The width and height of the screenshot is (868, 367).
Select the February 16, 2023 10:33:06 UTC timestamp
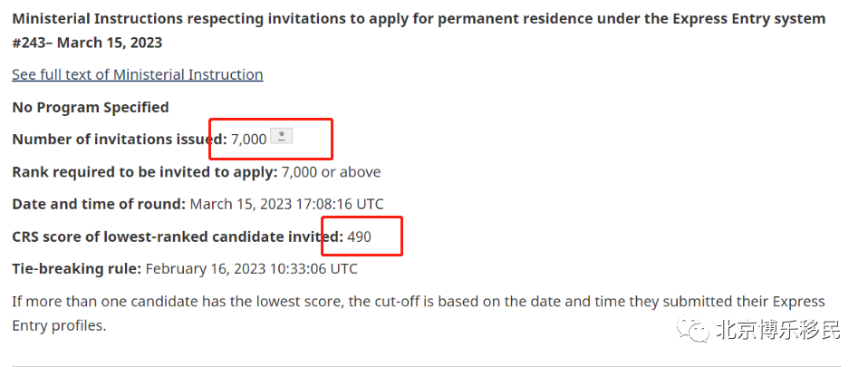(251, 269)
